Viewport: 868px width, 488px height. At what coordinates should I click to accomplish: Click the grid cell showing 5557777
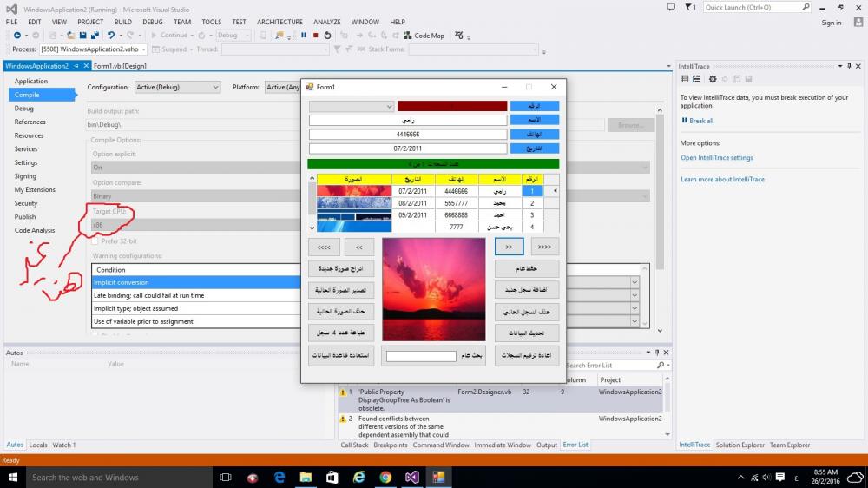(x=457, y=203)
